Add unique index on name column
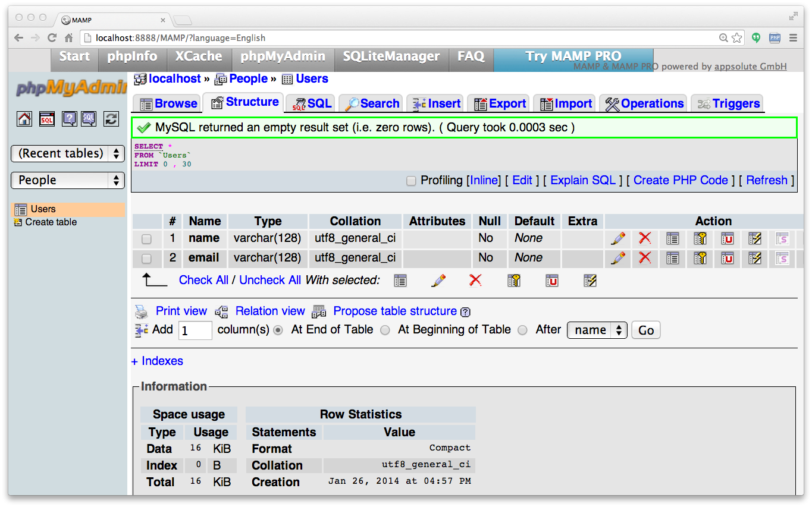Screen dimensions: 812x507 [x=727, y=238]
